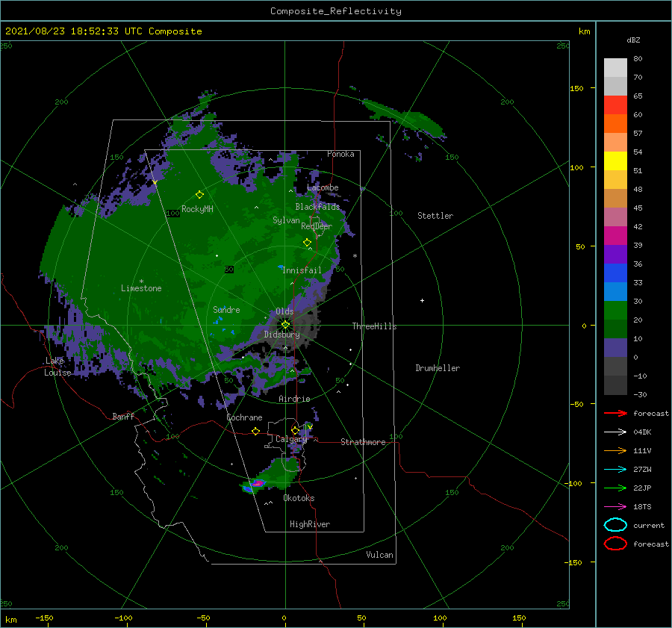Click the 'current' legend label
Image resolution: width=672 pixels, height=628 pixels.
[x=649, y=525]
